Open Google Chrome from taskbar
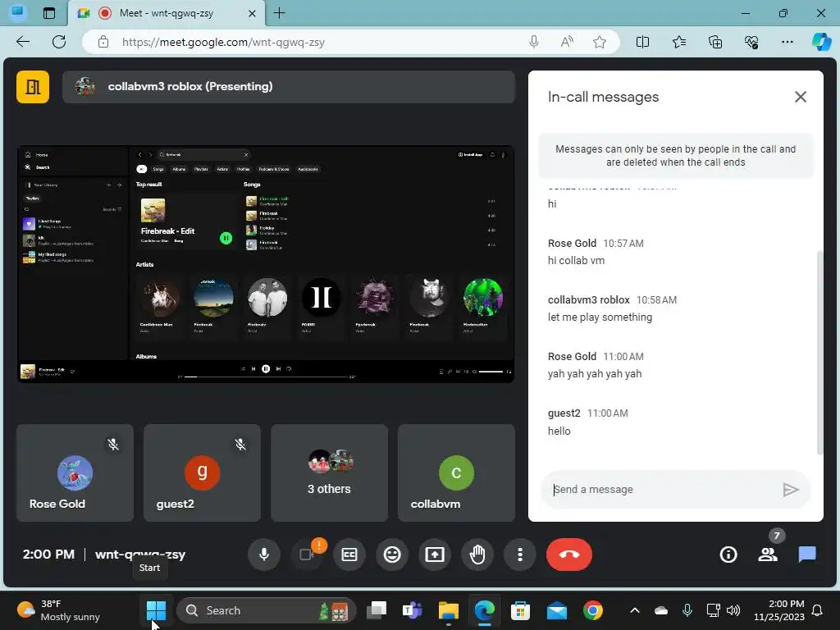 592,610
